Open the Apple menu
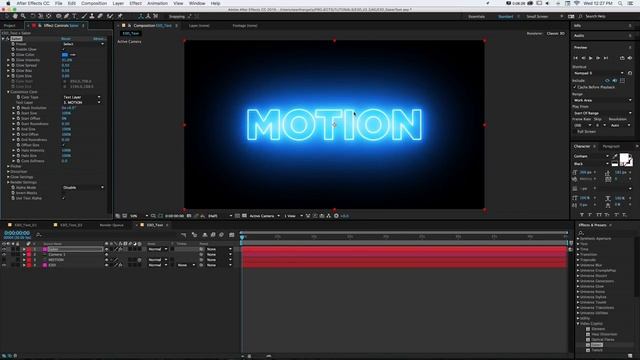640x360 pixels. pos(8,3)
